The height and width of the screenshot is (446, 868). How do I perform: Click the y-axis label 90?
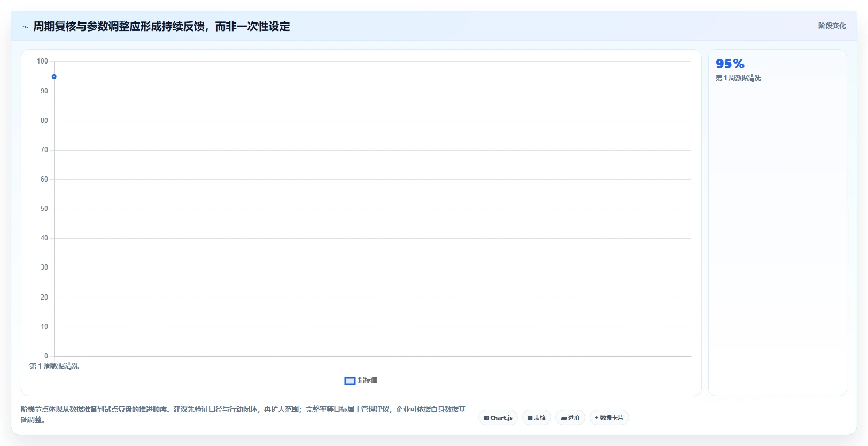44,91
